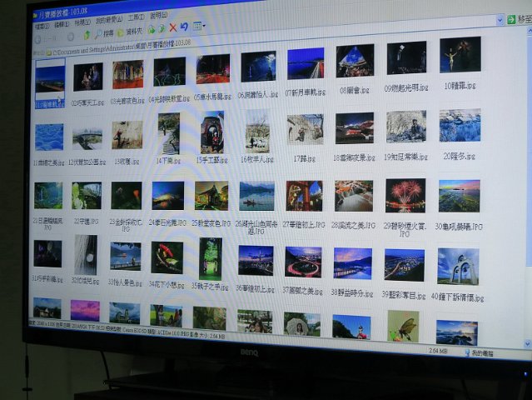Select thumbnail of file 21 waterfall
This screenshot has height=400, width=532.
point(48,196)
